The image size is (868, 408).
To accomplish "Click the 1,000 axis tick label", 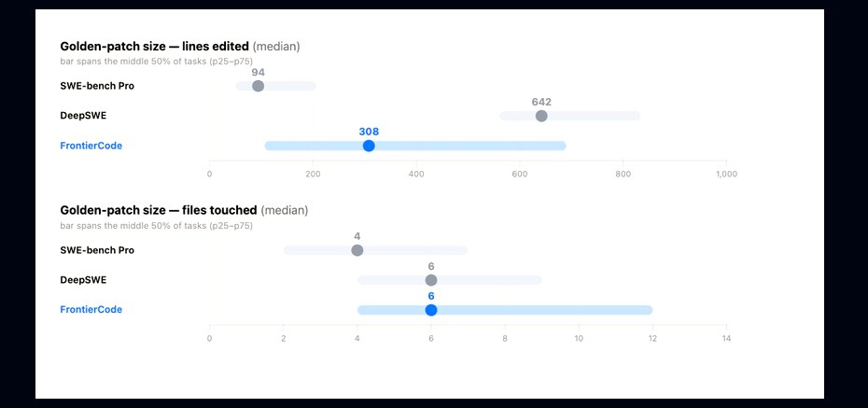I will pyautogui.click(x=726, y=175).
